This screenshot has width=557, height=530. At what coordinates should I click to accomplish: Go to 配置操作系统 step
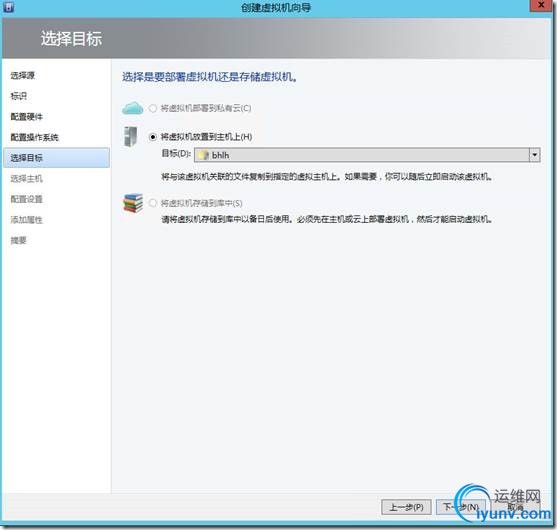34,137
